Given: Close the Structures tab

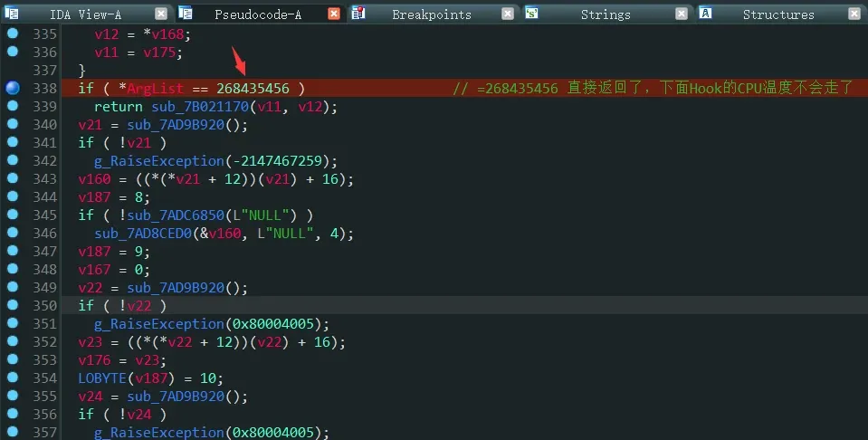Looking at the screenshot, I should (x=854, y=14).
